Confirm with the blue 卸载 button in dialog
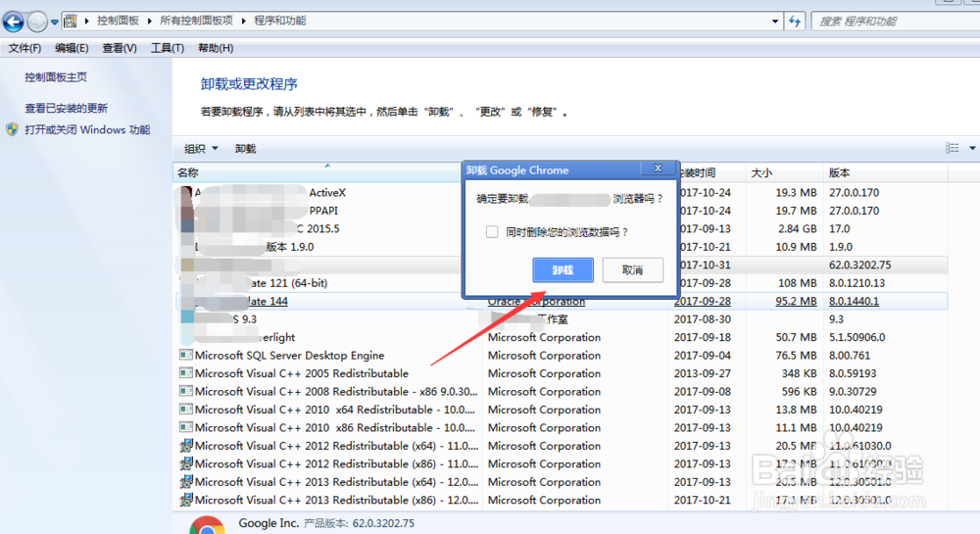 [x=563, y=269]
